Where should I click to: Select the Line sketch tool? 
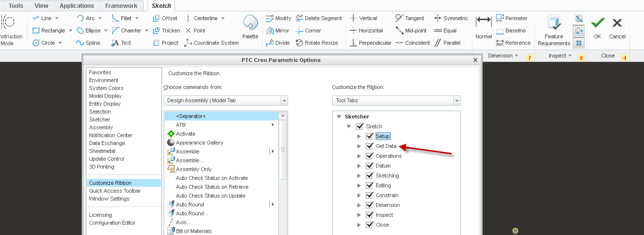click(x=42, y=18)
